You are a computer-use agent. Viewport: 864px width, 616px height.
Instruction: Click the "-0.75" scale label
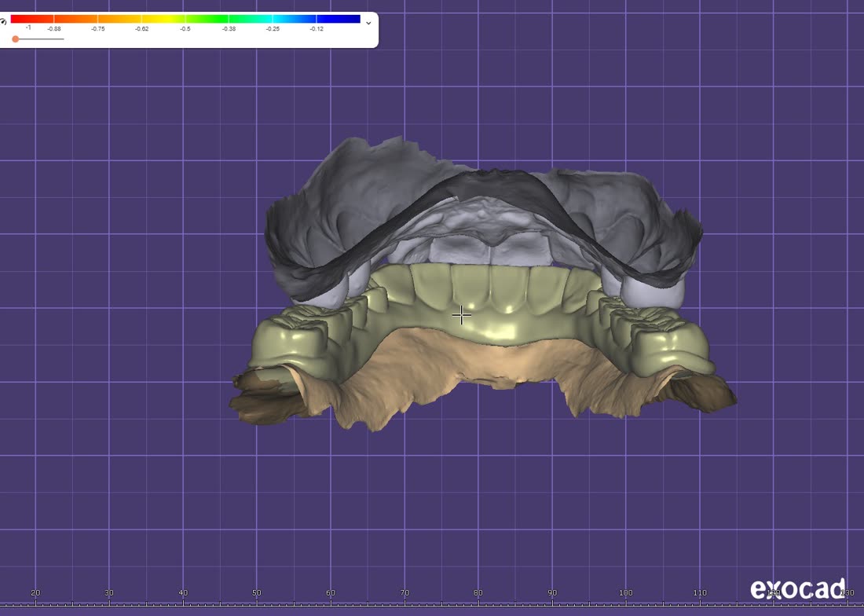coord(97,28)
